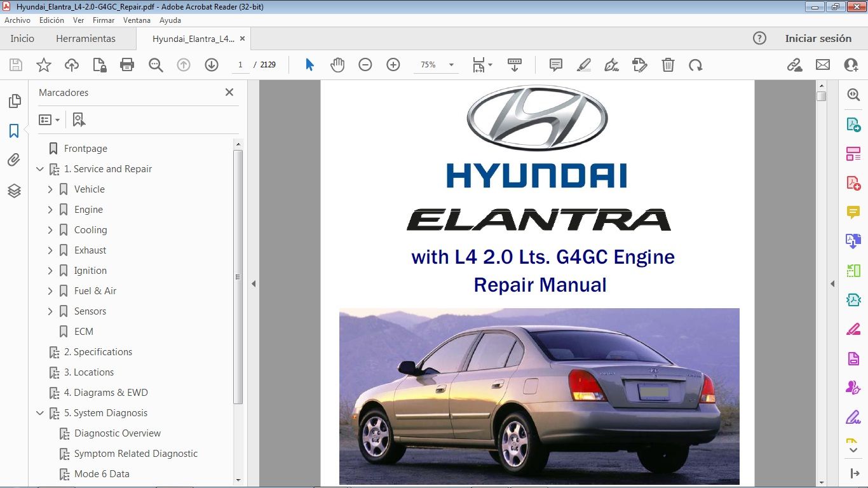Open the 4. Diagrams & EWD bookmark

(106, 393)
